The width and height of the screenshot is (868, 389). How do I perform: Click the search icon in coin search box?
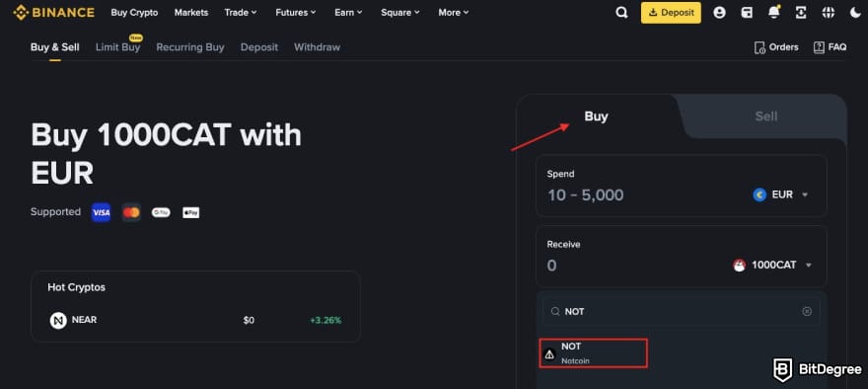coord(555,312)
